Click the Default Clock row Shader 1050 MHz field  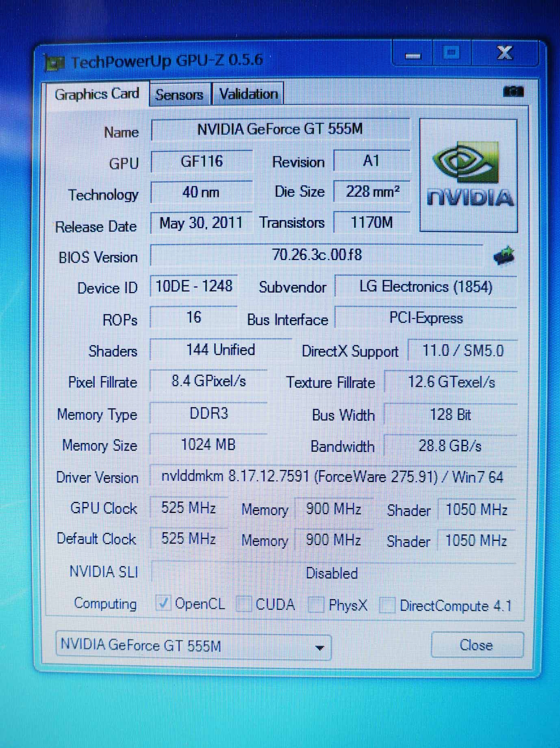point(476,541)
